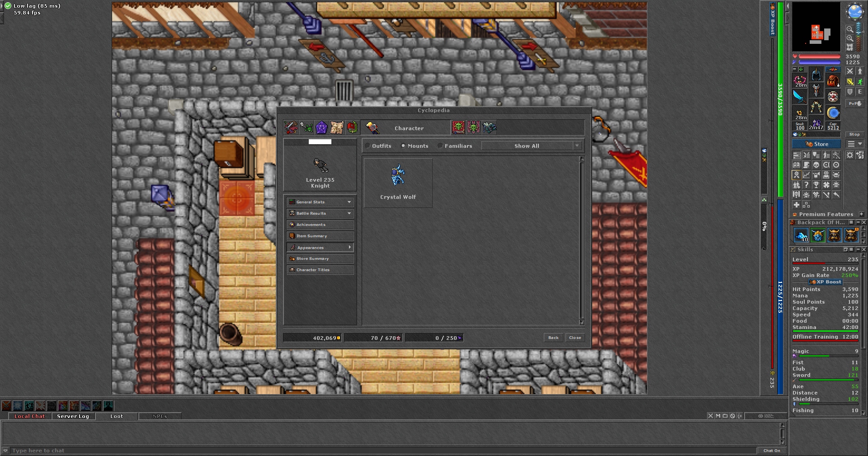Click the question mark help icon
Image resolution: width=868 pixels, height=456 pixels.
click(x=807, y=185)
